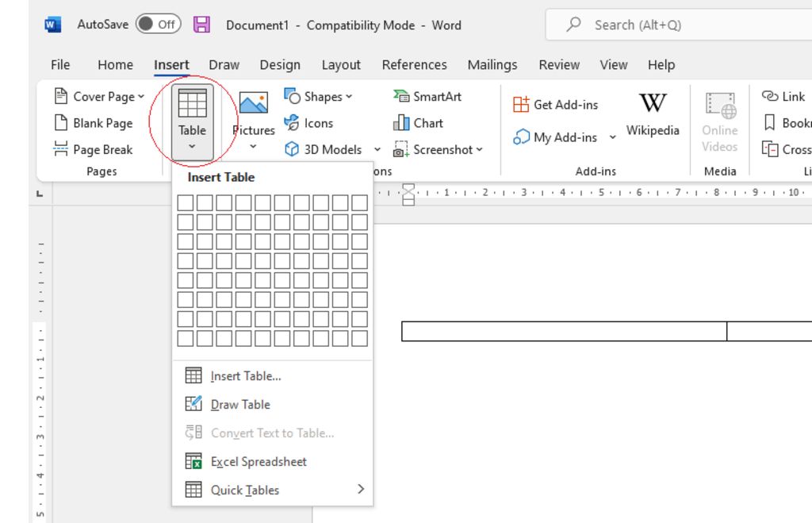Viewport: 812px width, 523px height.
Task: Select the top-left cell in table grid
Action: point(186,203)
